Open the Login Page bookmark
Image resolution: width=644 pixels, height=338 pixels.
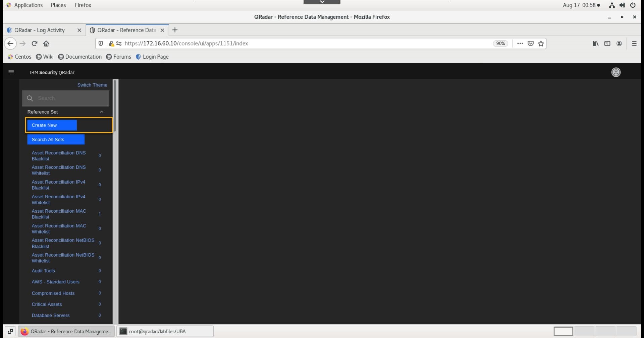pos(152,57)
